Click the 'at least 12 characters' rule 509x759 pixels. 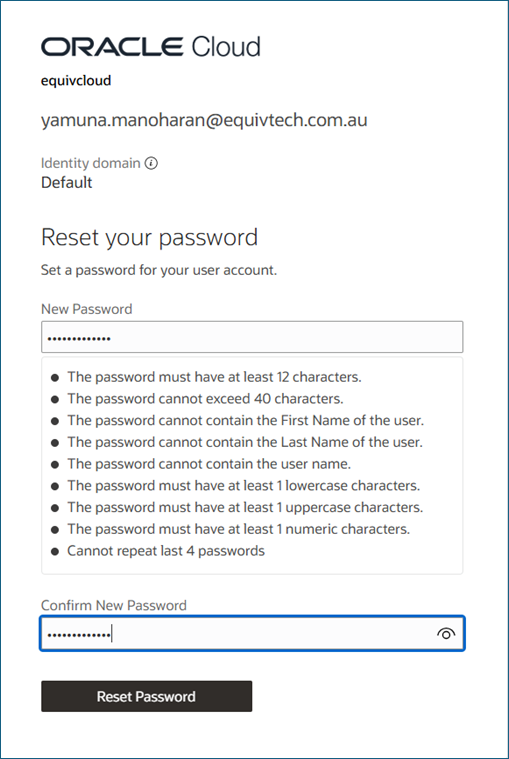[x=214, y=377]
